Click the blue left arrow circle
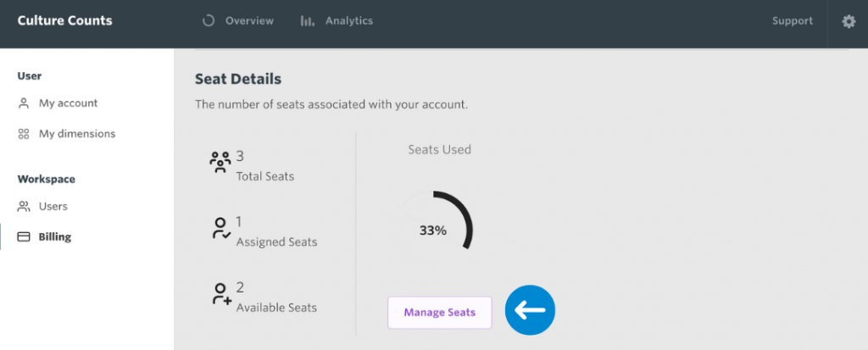This screenshot has width=868, height=350. pyautogui.click(x=530, y=310)
